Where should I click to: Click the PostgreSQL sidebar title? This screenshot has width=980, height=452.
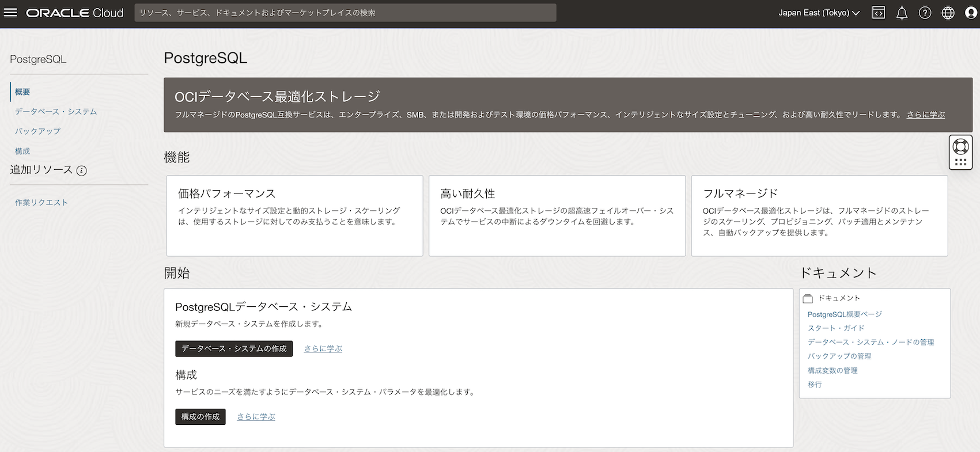38,59
